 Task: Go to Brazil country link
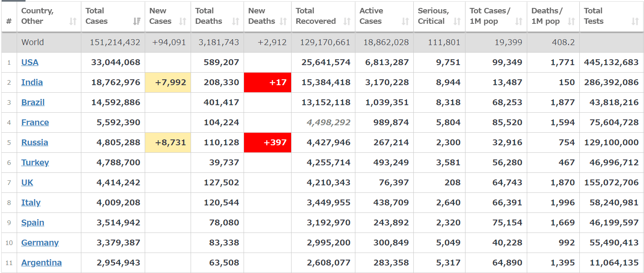pyautogui.click(x=33, y=102)
